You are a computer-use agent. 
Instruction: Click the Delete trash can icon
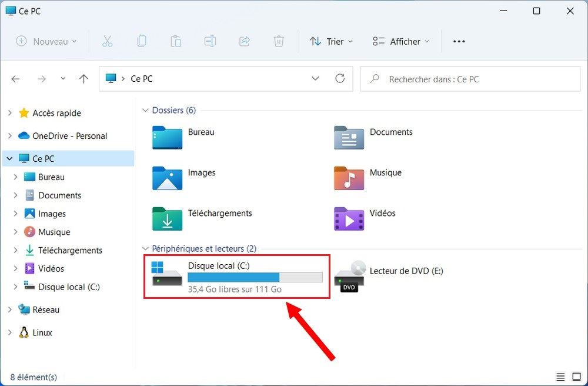pos(279,41)
